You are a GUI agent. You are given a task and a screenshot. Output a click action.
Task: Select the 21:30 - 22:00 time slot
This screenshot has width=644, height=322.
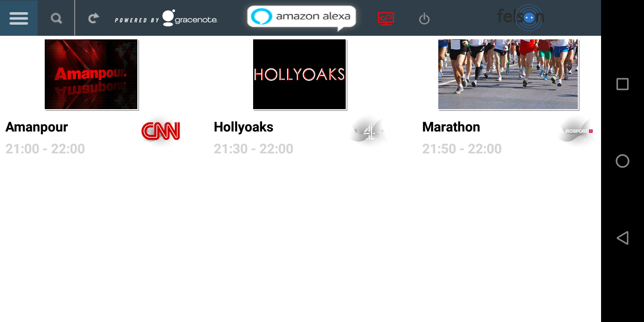[254, 149]
